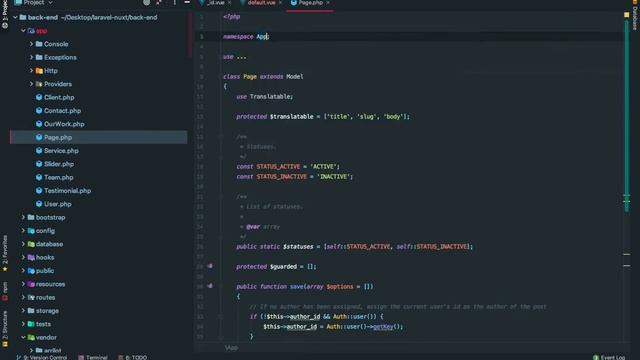Expand the Console folder
The image size is (640, 360).
point(31,44)
